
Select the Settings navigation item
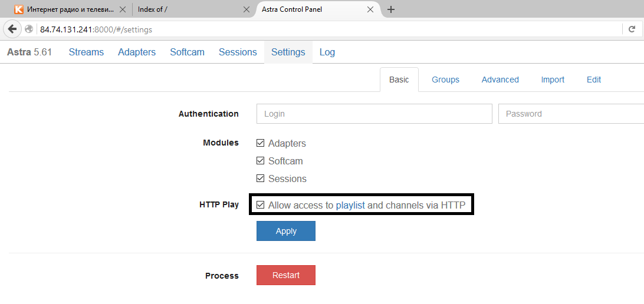(288, 52)
